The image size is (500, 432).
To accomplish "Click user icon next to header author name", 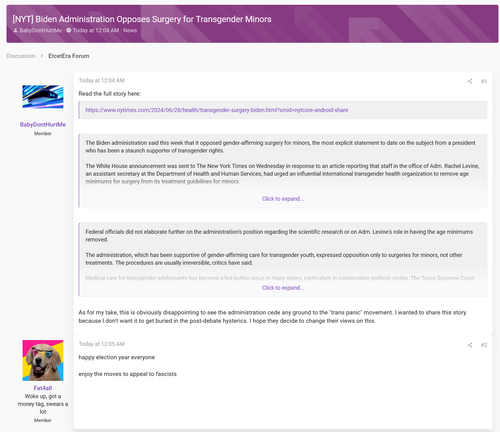I will [15, 30].
